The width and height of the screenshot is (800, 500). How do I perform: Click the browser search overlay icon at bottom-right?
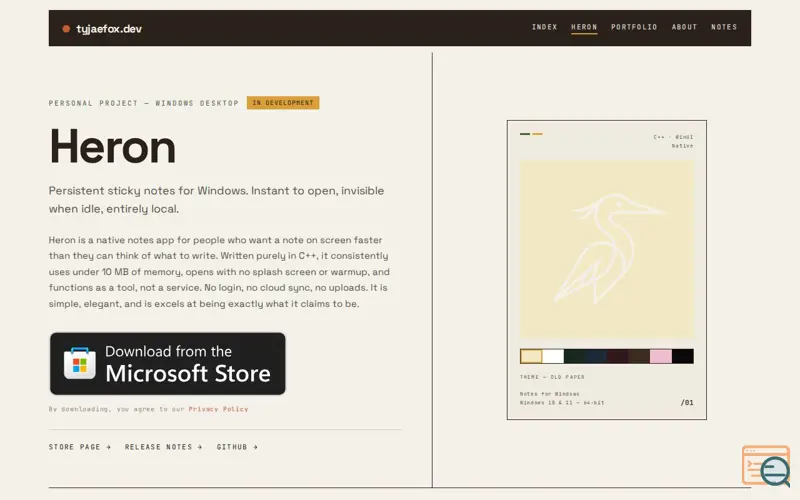coord(766,465)
